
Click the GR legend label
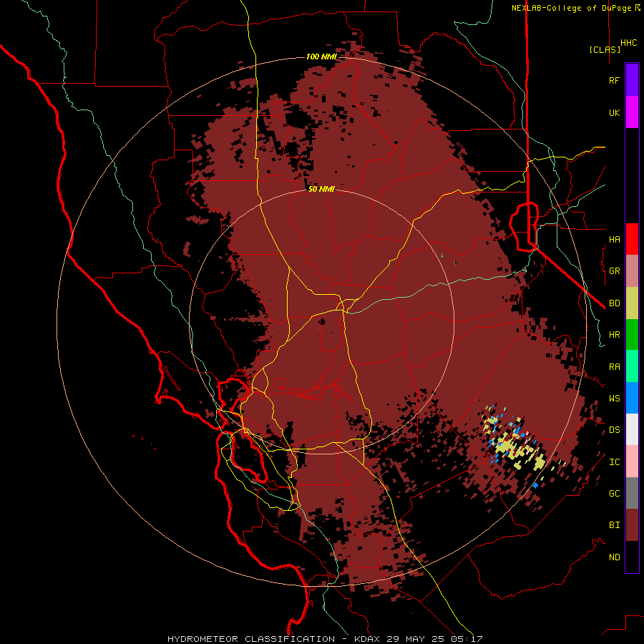[615, 271]
